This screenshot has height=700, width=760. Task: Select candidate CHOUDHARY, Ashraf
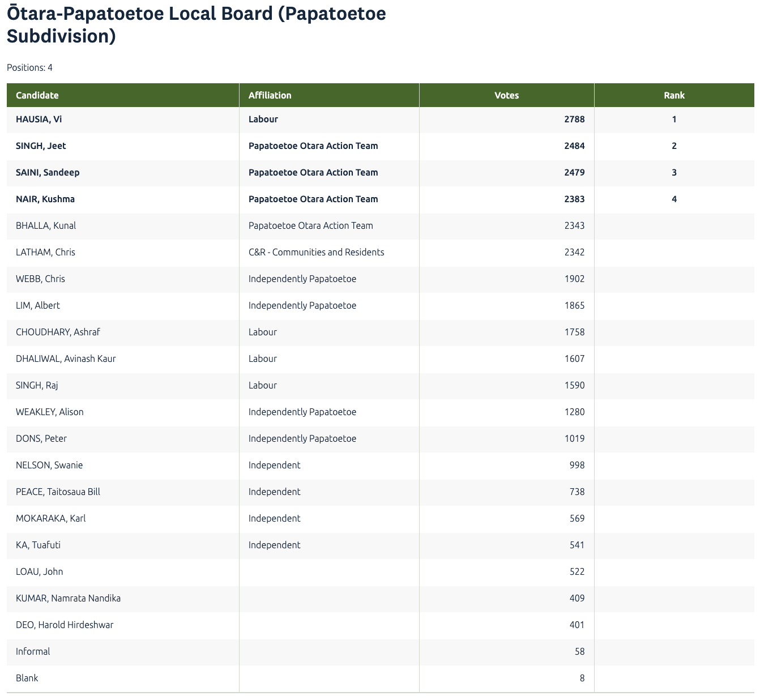click(x=58, y=332)
